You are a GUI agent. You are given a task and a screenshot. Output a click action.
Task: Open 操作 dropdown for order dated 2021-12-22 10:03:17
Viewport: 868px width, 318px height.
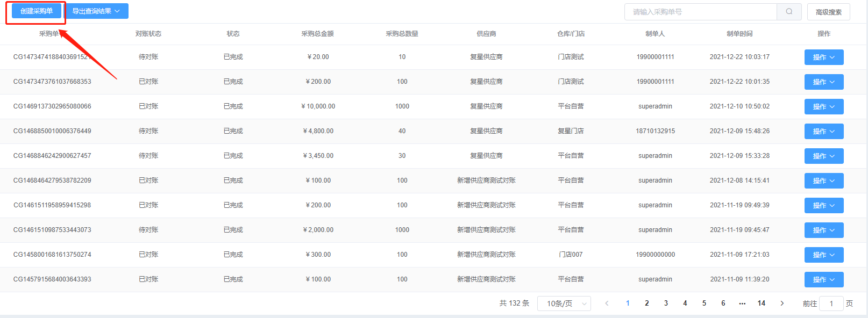[823, 57]
